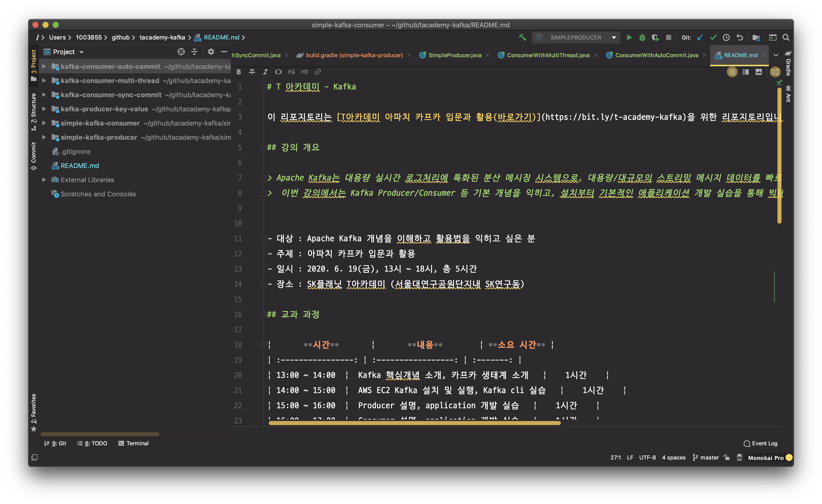
Task: Click the Build project hammer icon
Action: pos(522,37)
